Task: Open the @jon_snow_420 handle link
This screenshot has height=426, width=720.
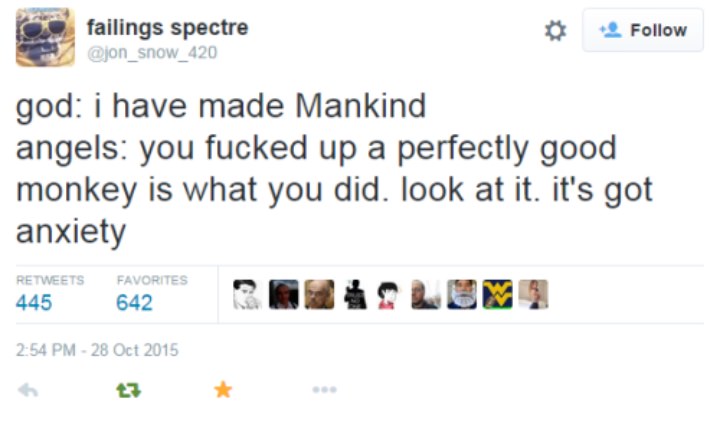Action: 150,52
